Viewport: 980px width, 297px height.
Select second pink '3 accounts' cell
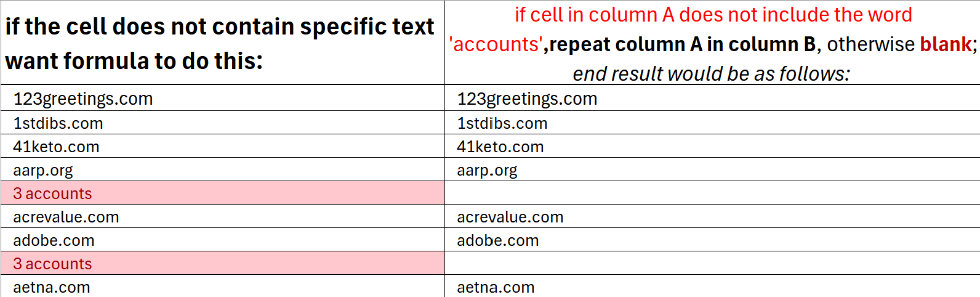223,263
